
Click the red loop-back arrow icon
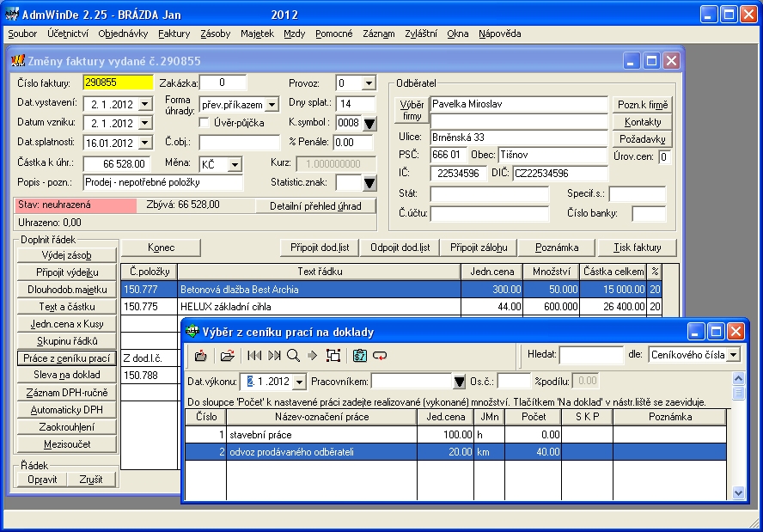tap(380, 356)
